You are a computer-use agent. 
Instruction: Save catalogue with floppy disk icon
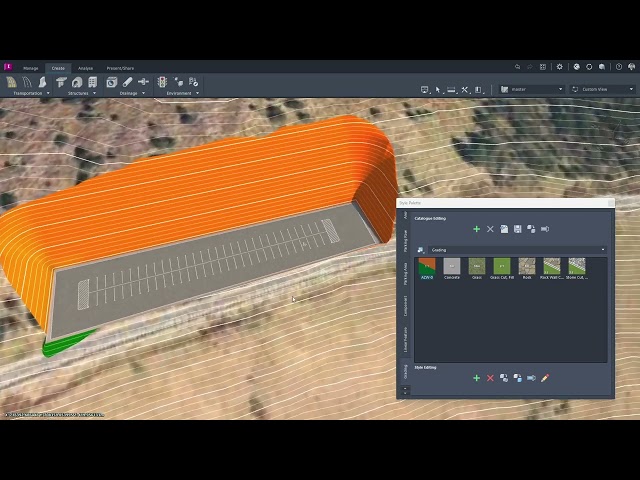click(518, 229)
